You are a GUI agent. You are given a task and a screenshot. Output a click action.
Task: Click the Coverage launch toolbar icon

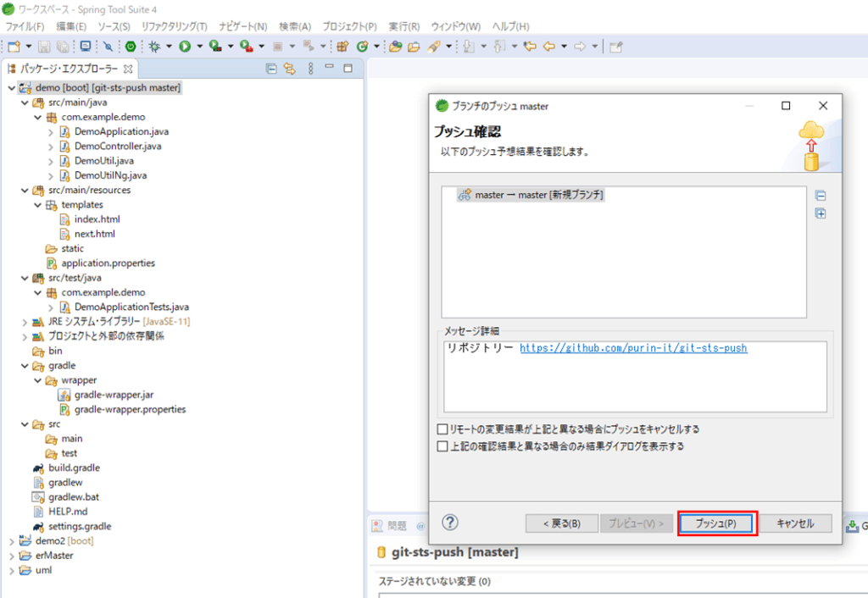point(214,44)
